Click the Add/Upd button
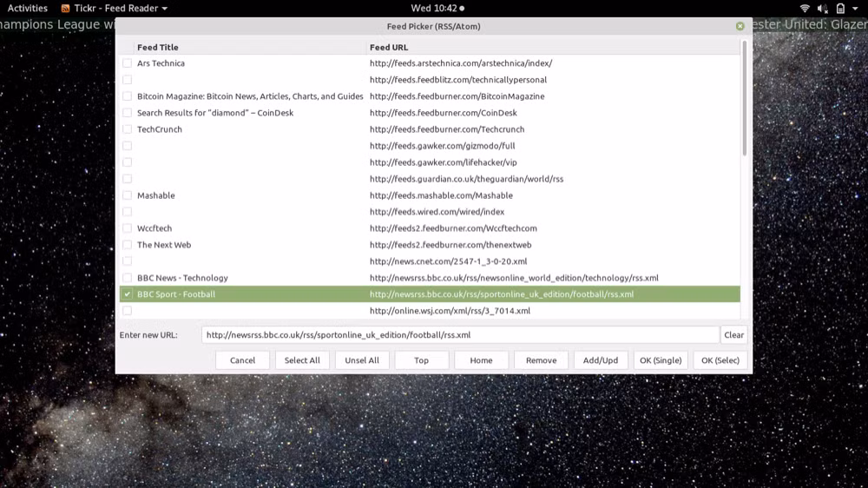The image size is (868, 488). 601,360
